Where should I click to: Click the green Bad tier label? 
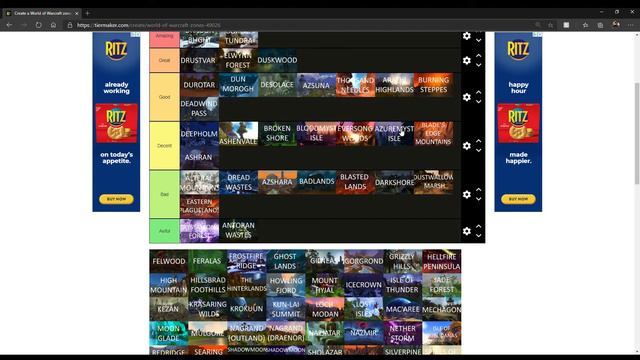point(164,194)
